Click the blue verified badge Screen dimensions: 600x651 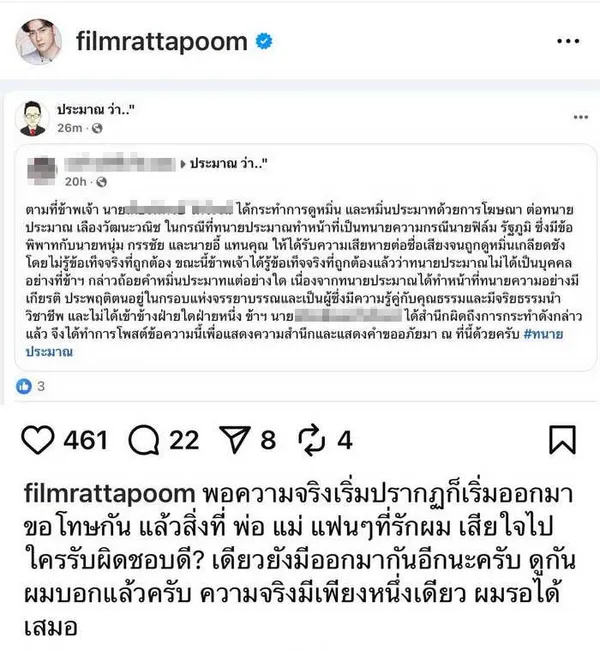264,41
